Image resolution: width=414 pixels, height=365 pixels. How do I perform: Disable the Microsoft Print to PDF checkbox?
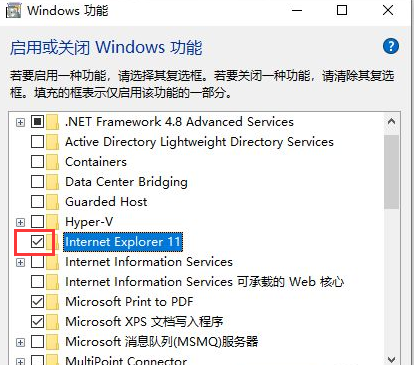(37, 302)
